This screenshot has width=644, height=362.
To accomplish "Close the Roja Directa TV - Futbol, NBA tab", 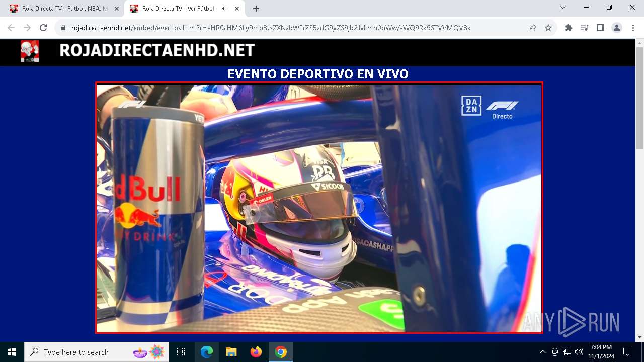I will (117, 9).
